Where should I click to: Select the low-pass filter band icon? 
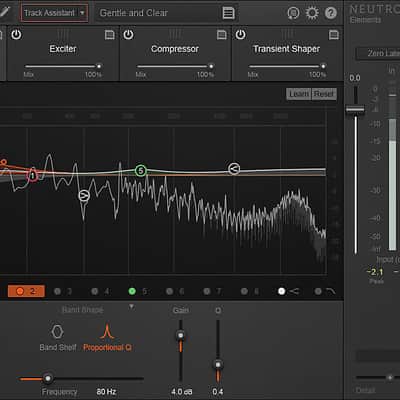click(331, 291)
